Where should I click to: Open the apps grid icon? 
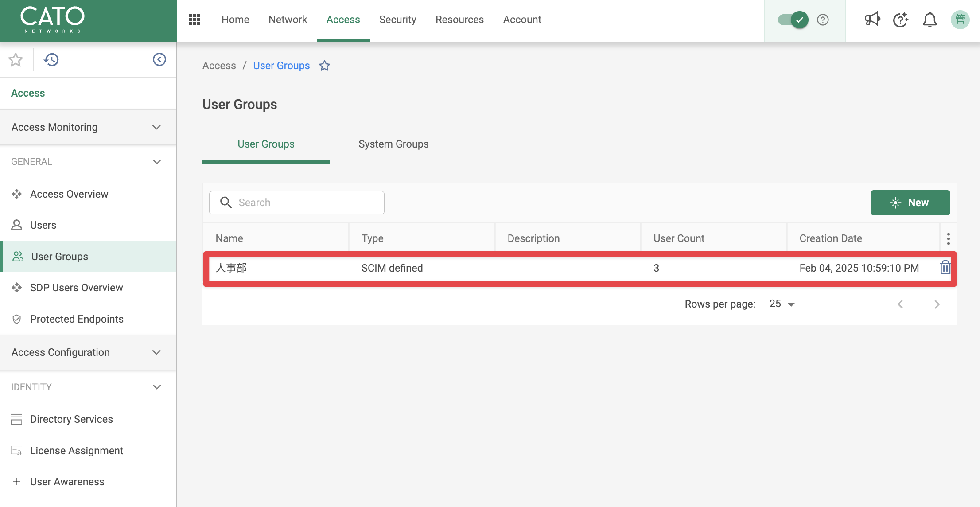coord(194,19)
